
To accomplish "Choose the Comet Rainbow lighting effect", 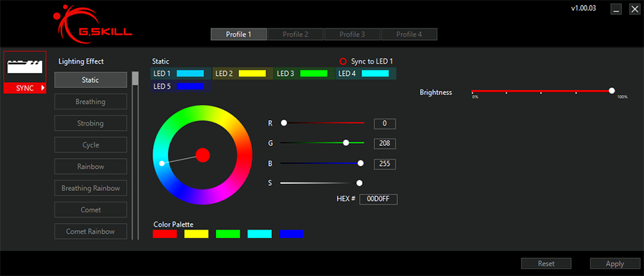I will [90, 231].
